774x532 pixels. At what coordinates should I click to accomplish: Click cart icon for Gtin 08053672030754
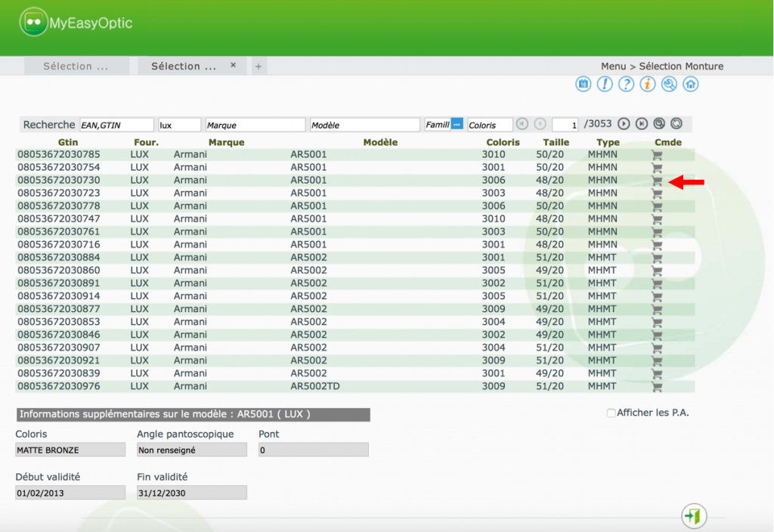click(657, 167)
